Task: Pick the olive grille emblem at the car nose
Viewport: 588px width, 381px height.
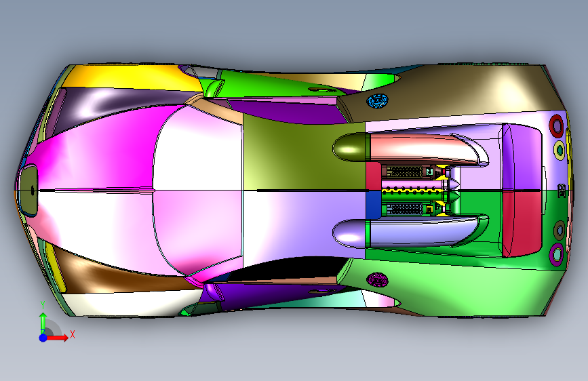Action: coord(29,190)
